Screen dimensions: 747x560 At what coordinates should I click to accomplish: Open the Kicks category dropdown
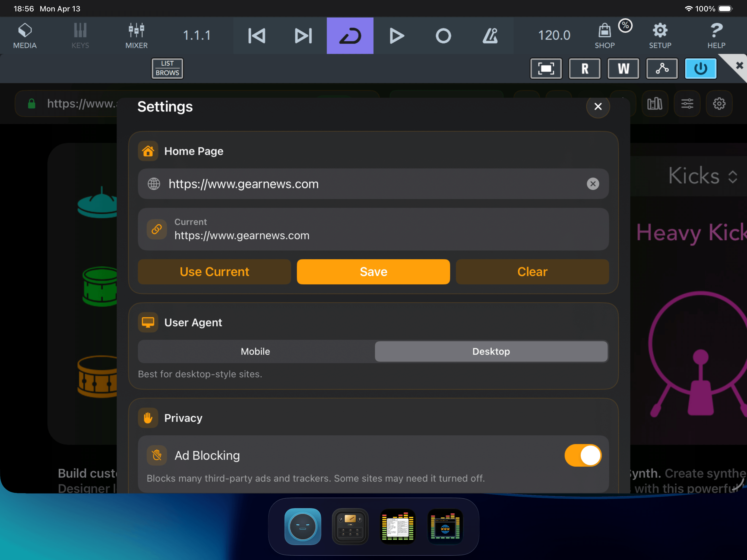coord(703,176)
